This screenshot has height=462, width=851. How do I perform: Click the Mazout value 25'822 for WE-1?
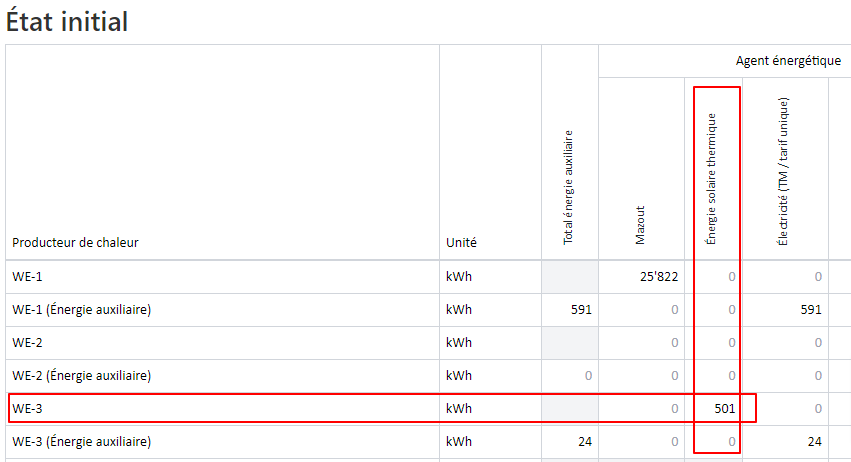click(x=657, y=277)
